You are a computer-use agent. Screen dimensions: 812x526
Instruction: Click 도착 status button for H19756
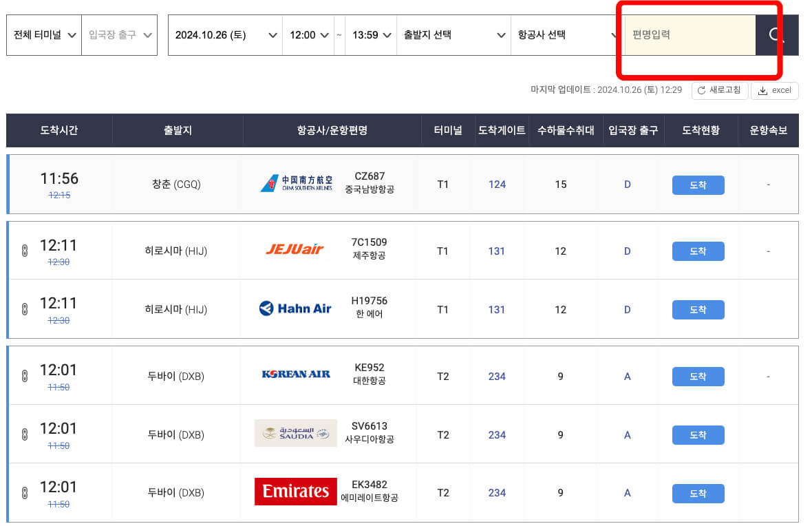[698, 310]
